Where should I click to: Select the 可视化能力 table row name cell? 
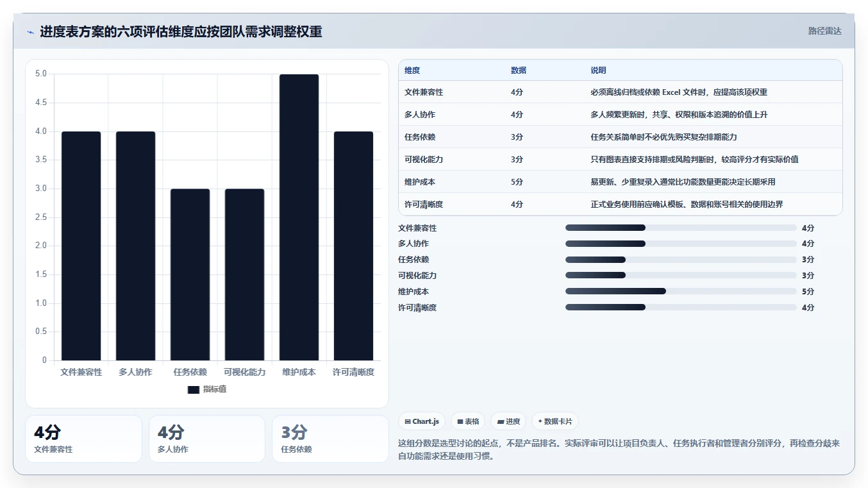(424, 160)
